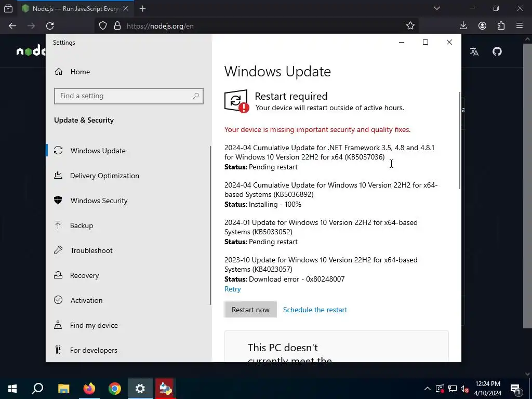Open language translate icon on Node.js page
The width and height of the screenshot is (532, 399).
[474, 51]
